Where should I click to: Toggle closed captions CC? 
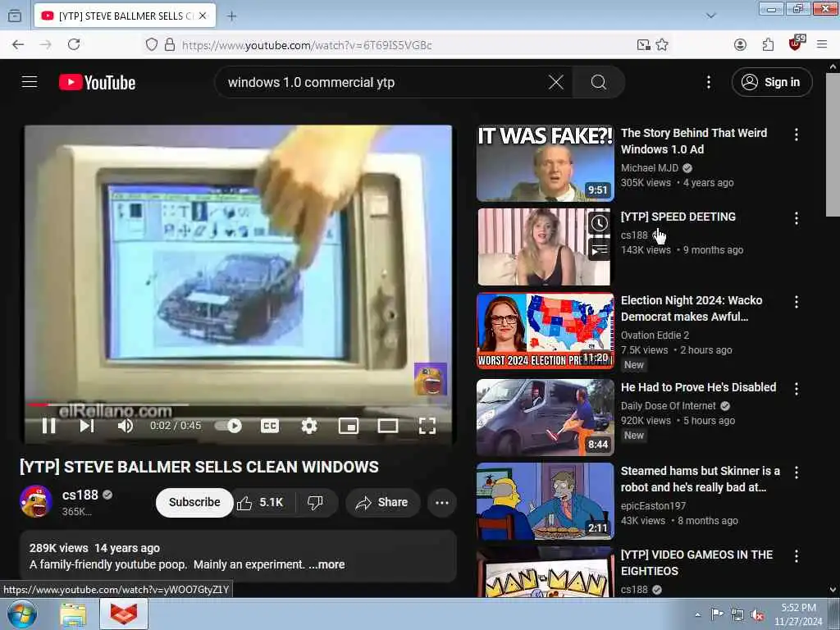pyautogui.click(x=269, y=426)
